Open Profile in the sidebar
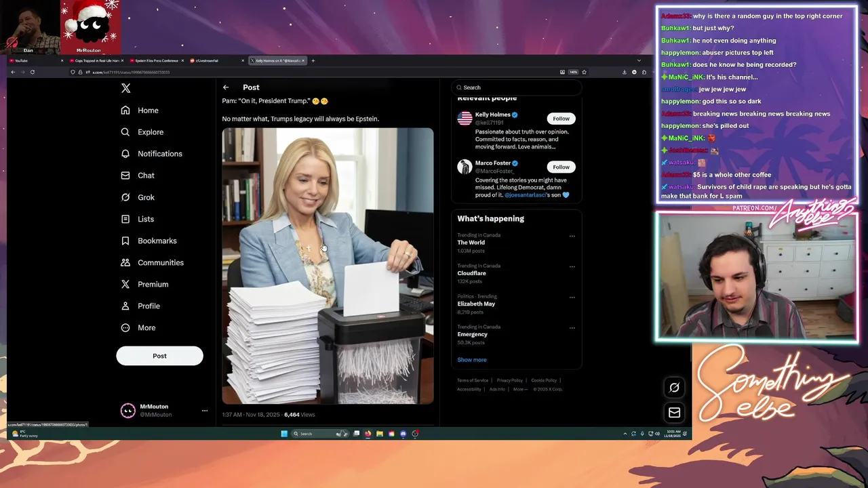This screenshot has height=488, width=868. (x=140, y=306)
